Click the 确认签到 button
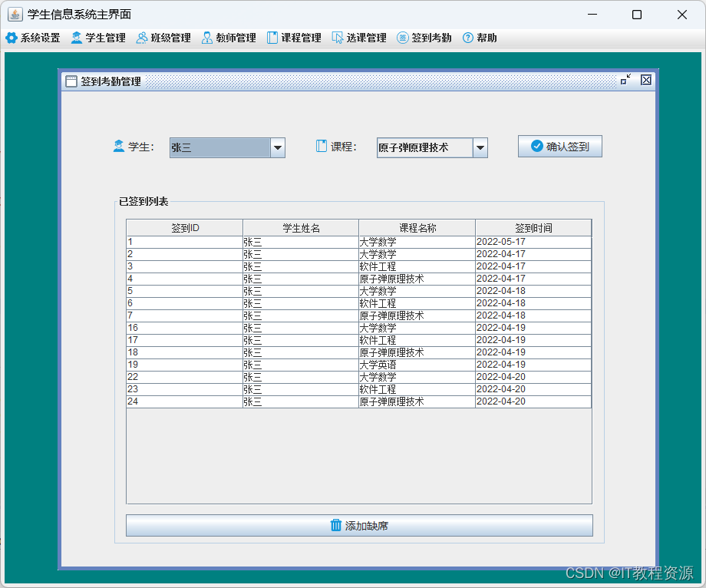The height and width of the screenshot is (588, 706). [559, 147]
